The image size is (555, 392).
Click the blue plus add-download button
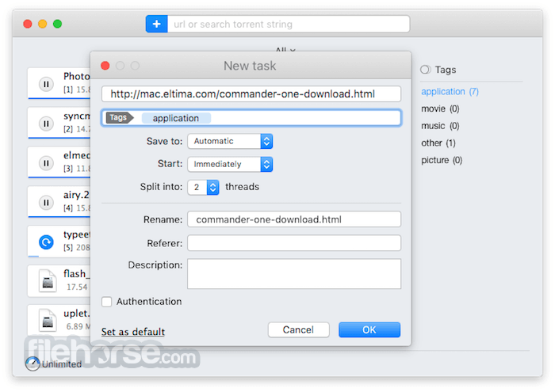pos(156,24)
